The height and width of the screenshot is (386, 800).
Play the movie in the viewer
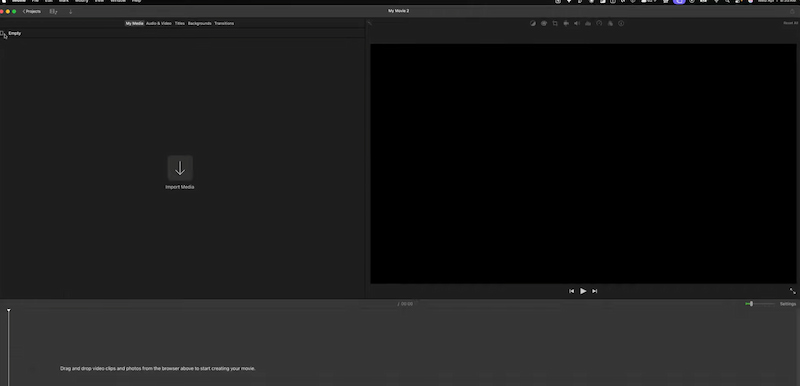pyautogui.click(x=583, y=291)
